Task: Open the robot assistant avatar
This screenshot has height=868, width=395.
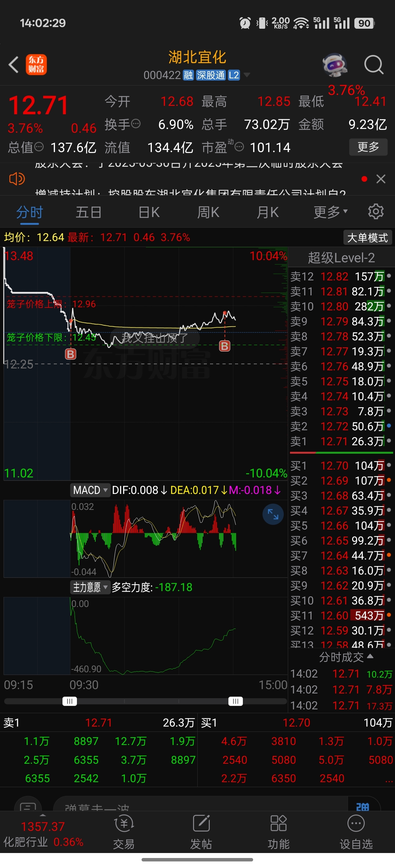Action: pos(334,64)
